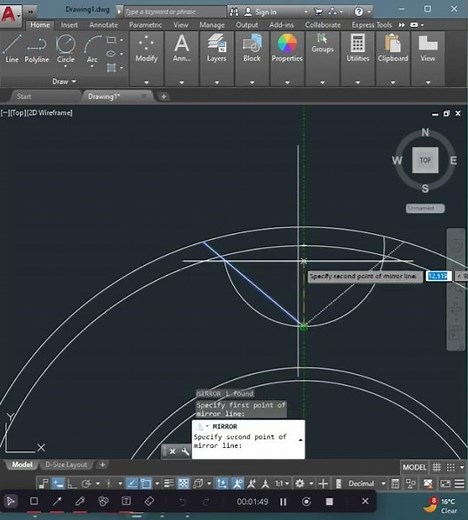Toggle Object Snap Tracking

point(132,483)
